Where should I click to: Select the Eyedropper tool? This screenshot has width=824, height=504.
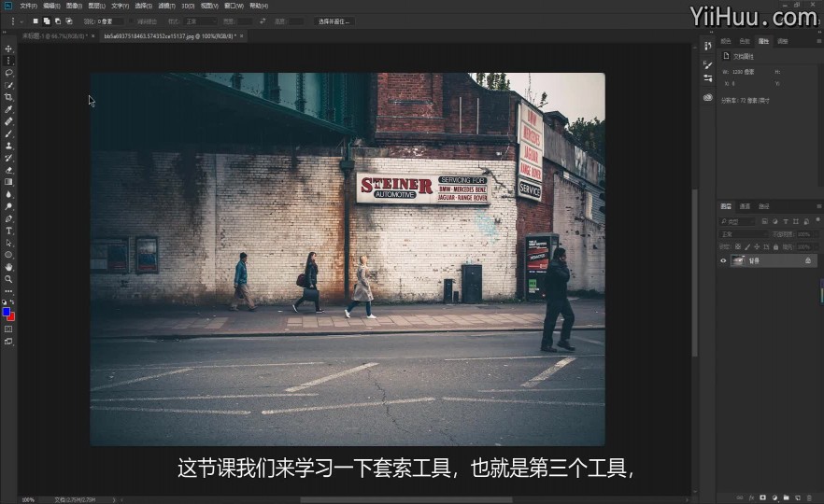pos(8,109)
